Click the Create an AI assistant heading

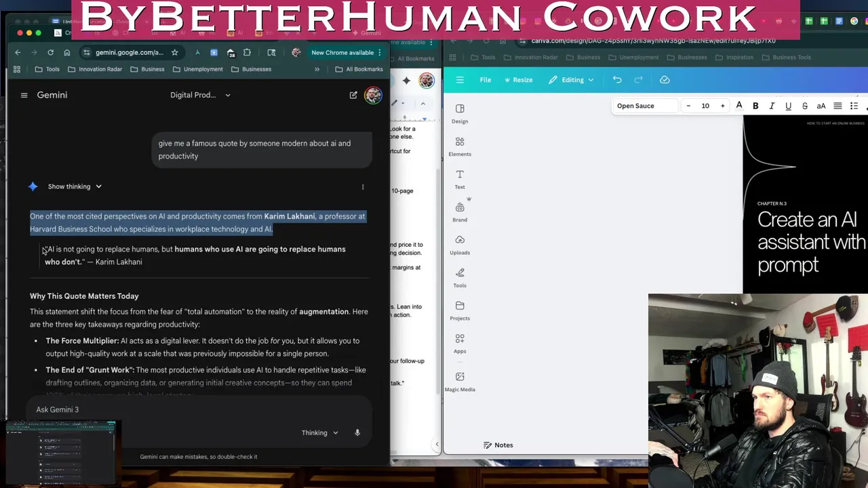(x=811, y=242)
